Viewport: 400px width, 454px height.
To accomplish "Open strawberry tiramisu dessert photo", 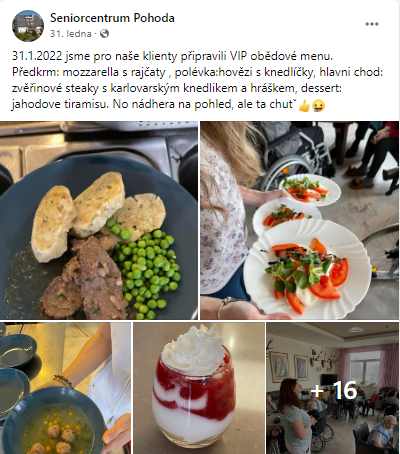I will coord(199,388).
